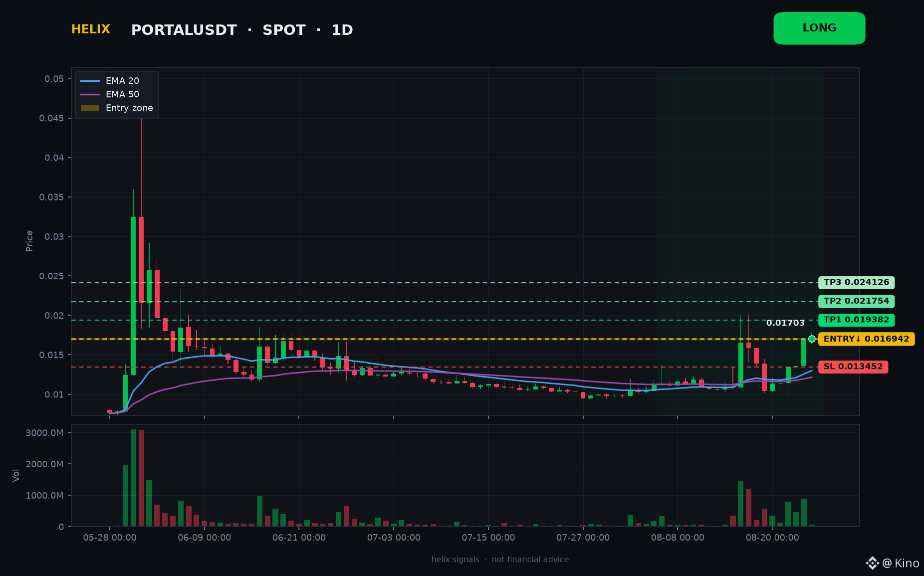Click the TP1 0.019382 target label
This screenshot has height=576, width=924.
(856, 320)
